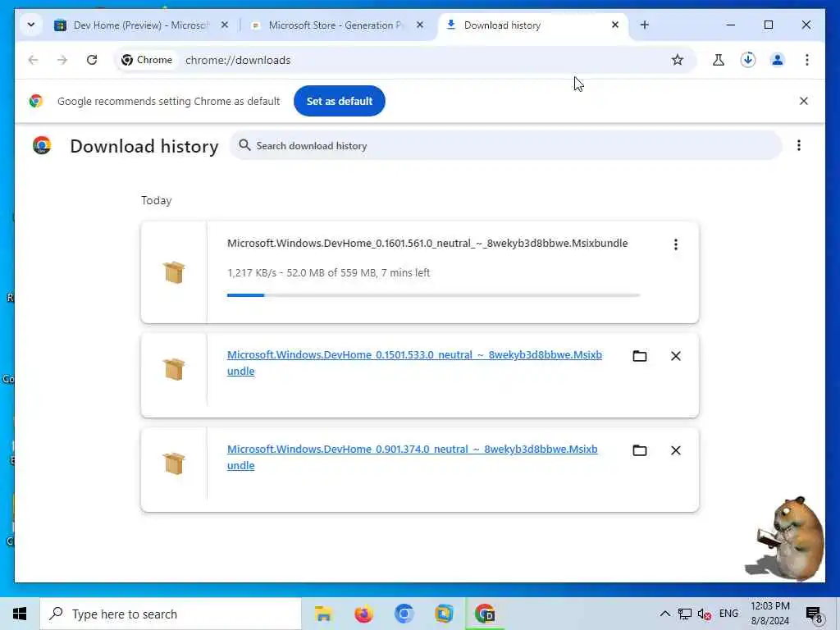Click the Set as default button
Viewport: 840px width, 630px height.
pyautogui.click(x=339, y=101)
